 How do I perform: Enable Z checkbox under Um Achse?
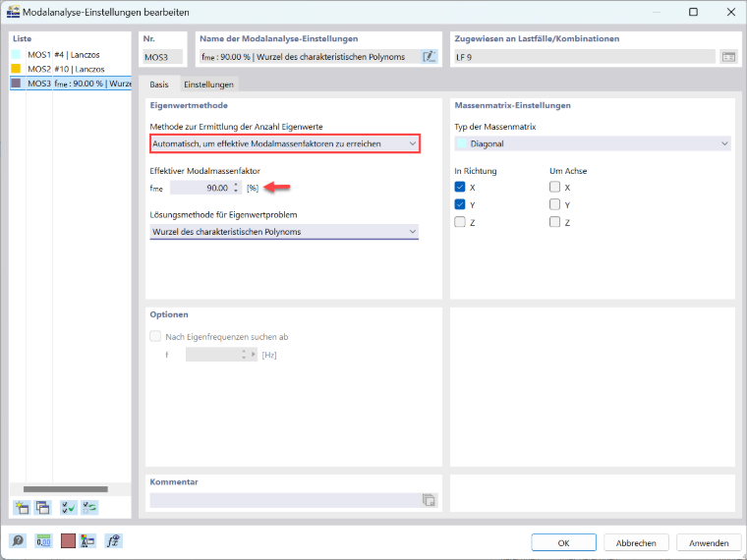pyautogui.click(x=554, y=222)
